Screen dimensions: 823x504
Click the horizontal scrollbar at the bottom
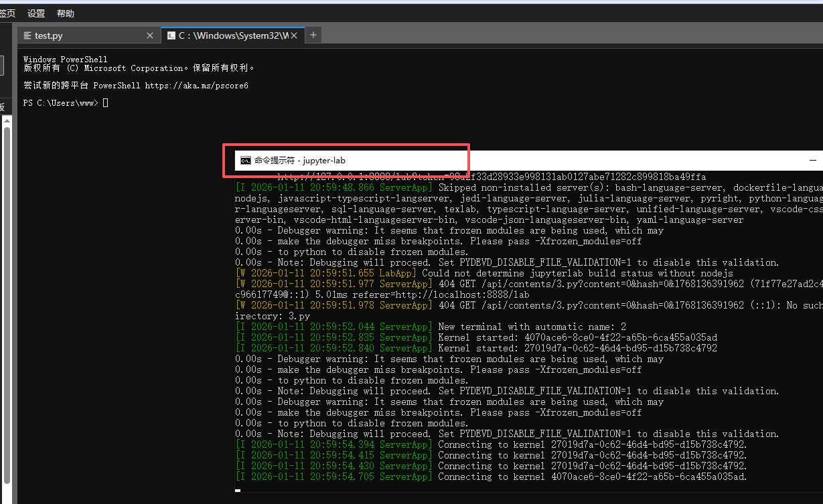tap(237, 491)
